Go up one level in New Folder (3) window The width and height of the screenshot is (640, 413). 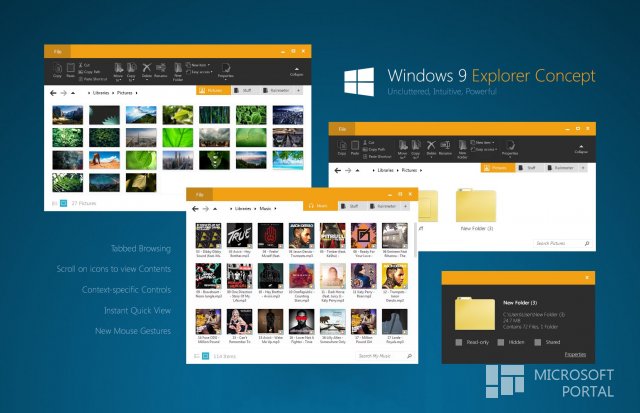(358, 170)
